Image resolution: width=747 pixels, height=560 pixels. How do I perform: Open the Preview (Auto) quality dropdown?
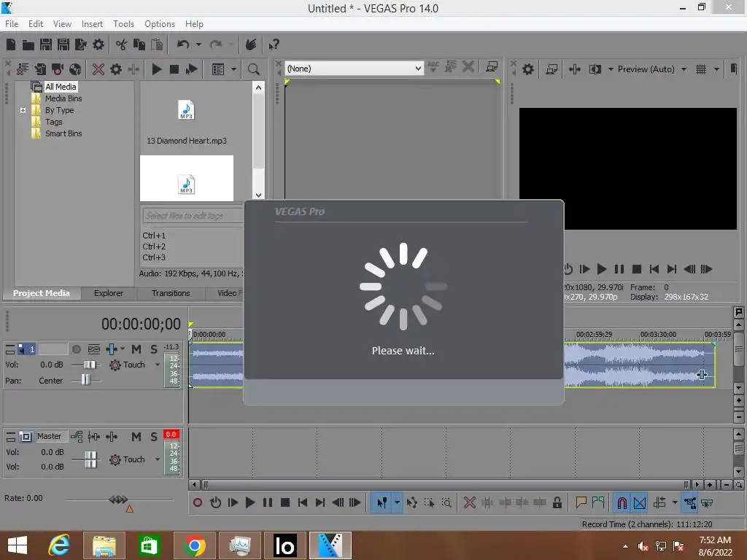pos(651,69)
